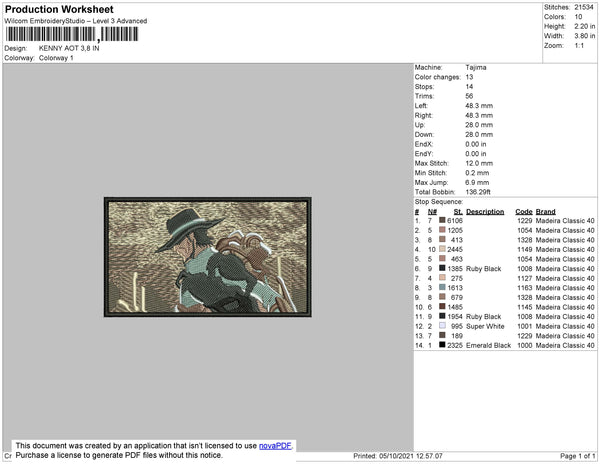Click the Machine value 'Tajima'
Screen dimensions: 600x464
[x=476, y=67]
